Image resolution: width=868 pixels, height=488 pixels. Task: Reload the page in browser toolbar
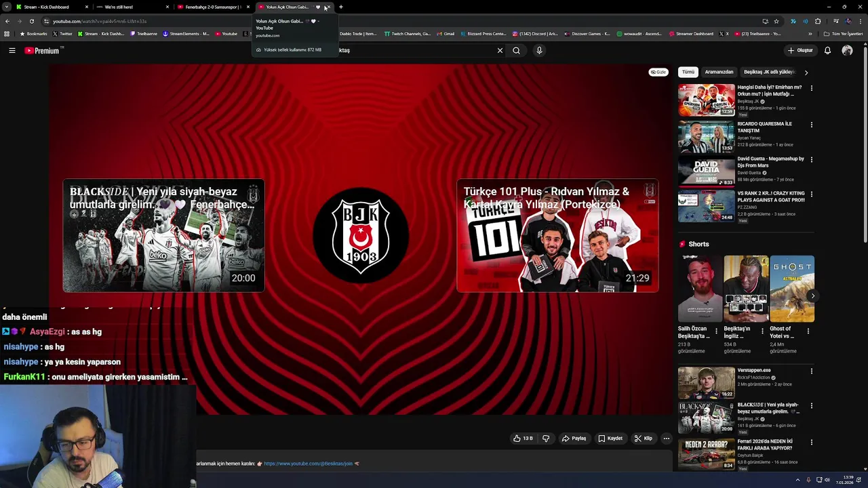(x=31, y=21)
